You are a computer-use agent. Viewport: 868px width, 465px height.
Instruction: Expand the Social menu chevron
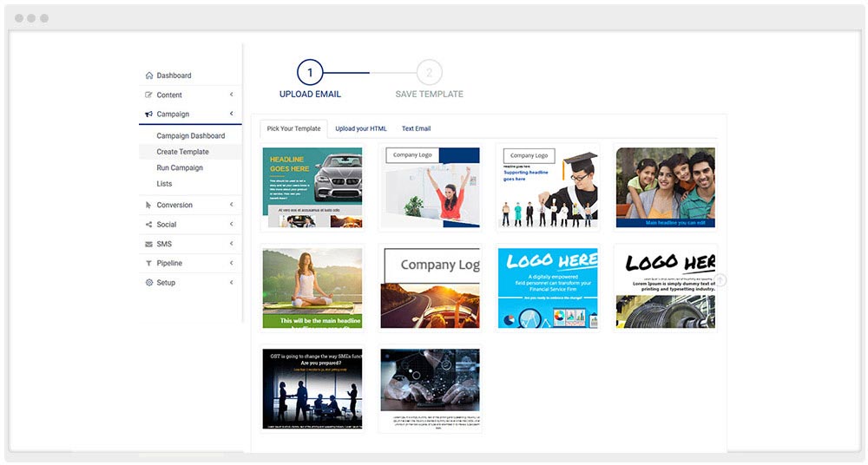click(232, 224)
